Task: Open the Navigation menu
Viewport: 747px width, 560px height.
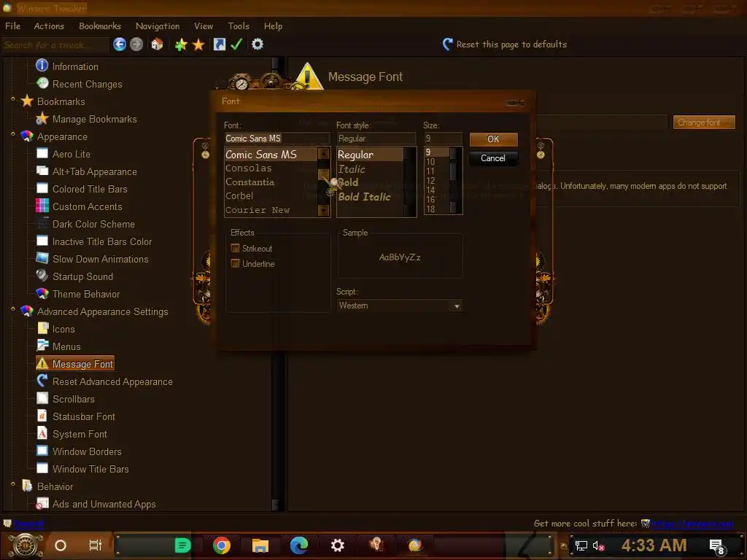Action: tap(158, 26)
